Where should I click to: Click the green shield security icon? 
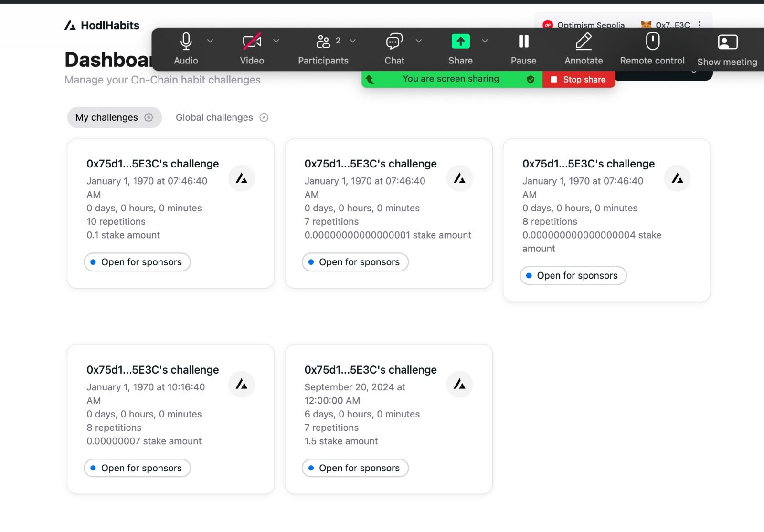point(531,79)
